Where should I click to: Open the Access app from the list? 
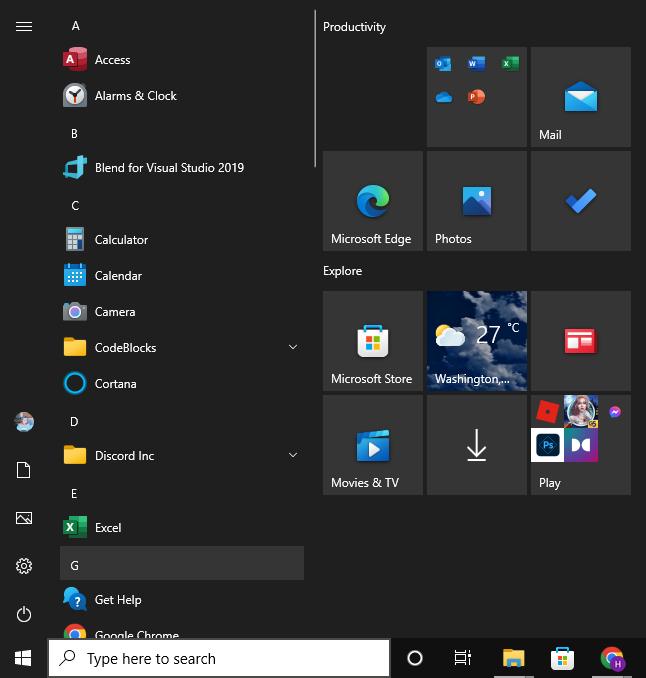pos(182,59)
